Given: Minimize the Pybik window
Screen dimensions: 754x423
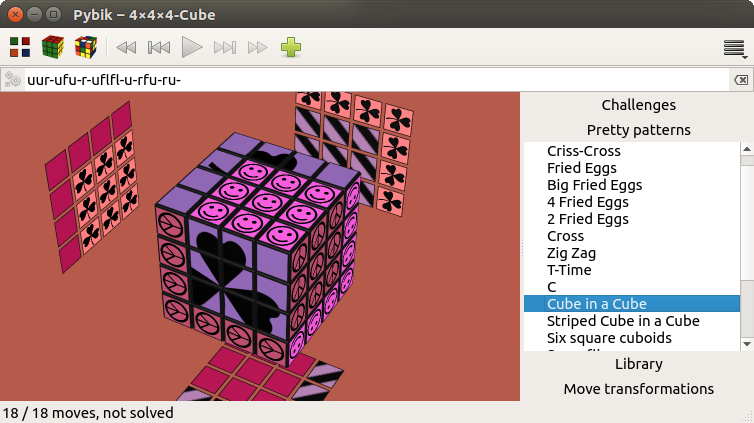Looking at the screenshot, I should click(35, 14).
